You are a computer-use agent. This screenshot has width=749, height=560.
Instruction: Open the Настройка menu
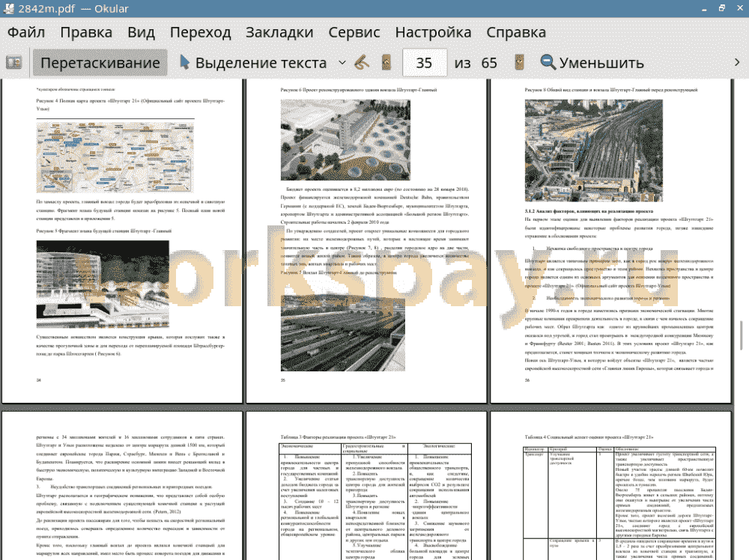(x=433, y=32)
